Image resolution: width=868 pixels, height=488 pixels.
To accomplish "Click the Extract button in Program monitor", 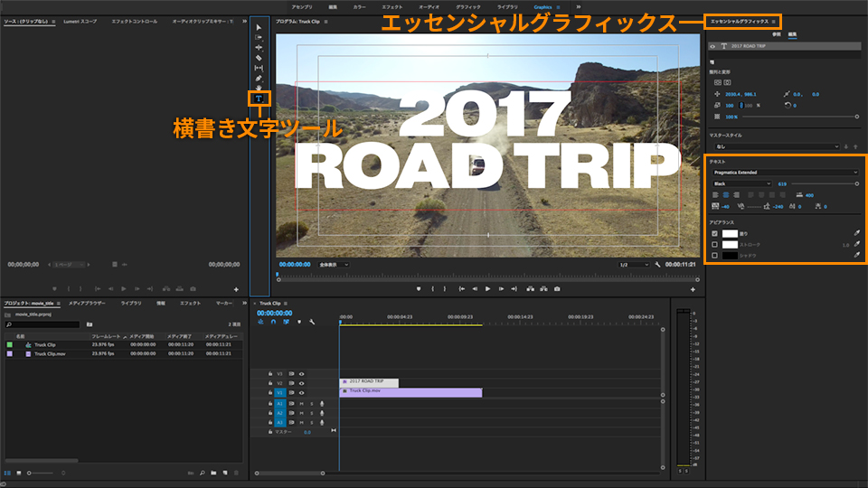I will tap(543, 289).
